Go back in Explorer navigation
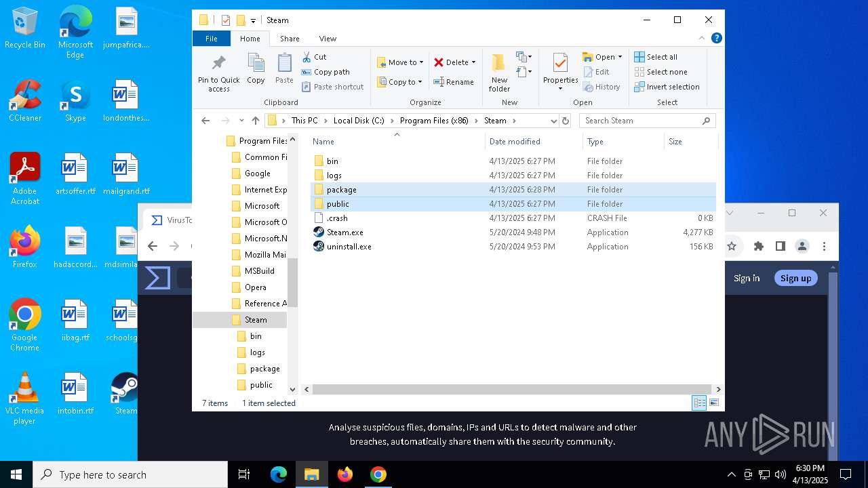The width and height of the screenshot is (868, 488). point(206,121)
